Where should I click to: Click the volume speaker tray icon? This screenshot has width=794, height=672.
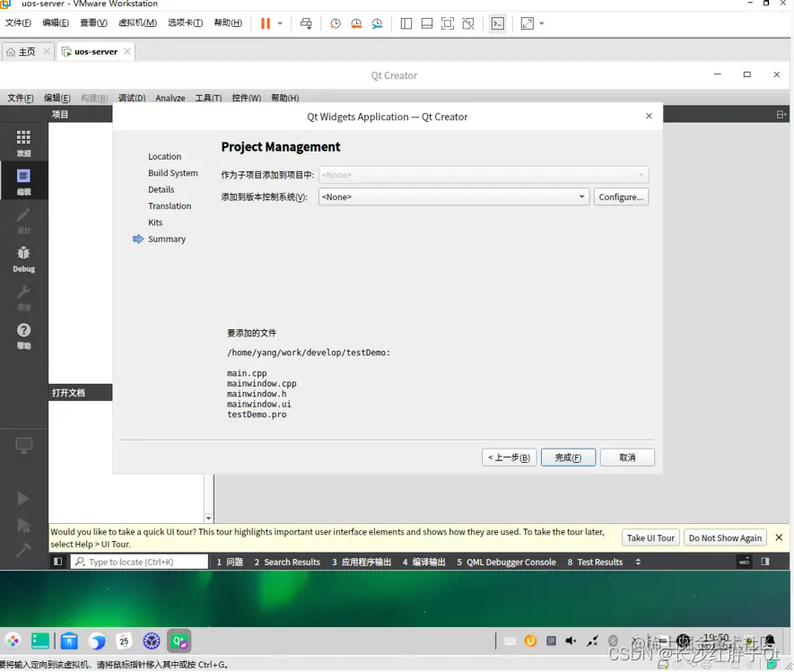pos(572,641)
